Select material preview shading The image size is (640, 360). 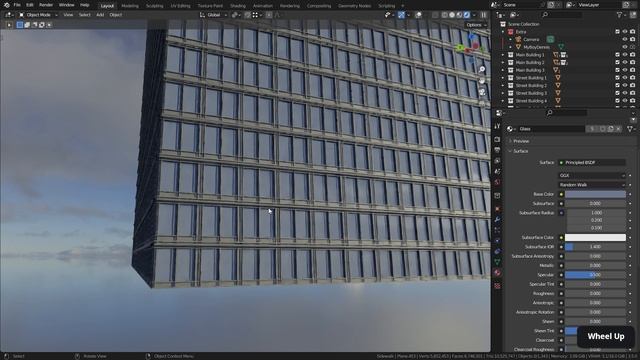pyautogui.click(x=459, y=15)
